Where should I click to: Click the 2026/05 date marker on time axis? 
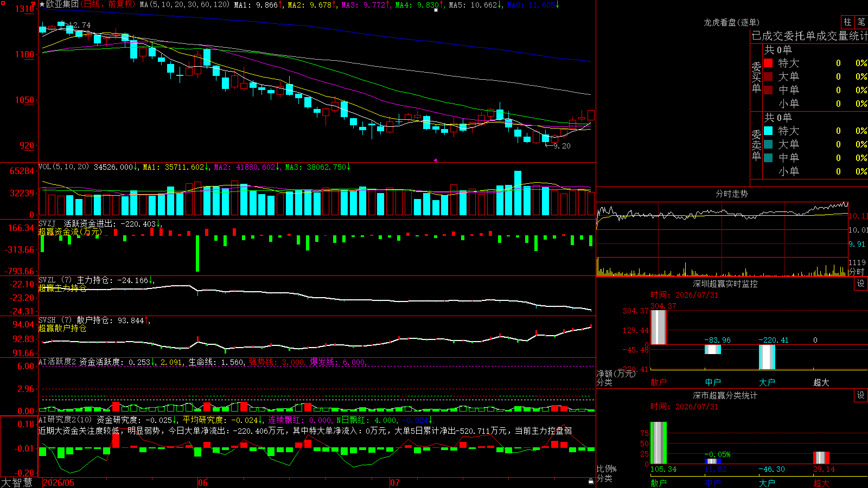(x=59, y=483)
